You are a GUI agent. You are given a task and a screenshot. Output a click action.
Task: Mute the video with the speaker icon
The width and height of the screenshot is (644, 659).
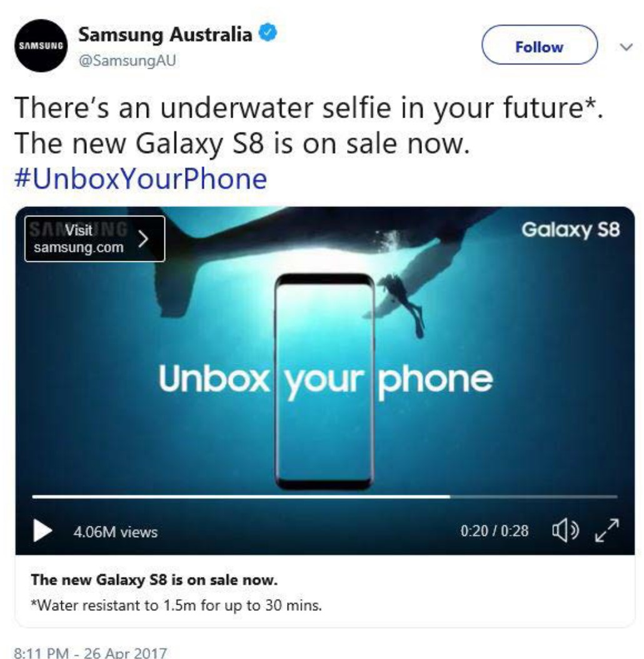click(x=565, y=530)
